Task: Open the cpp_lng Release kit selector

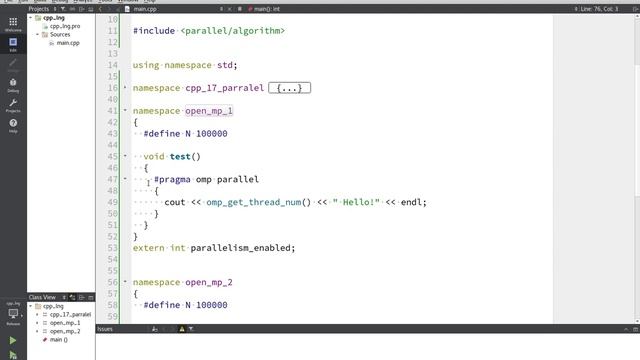Action: pos(13,314)
